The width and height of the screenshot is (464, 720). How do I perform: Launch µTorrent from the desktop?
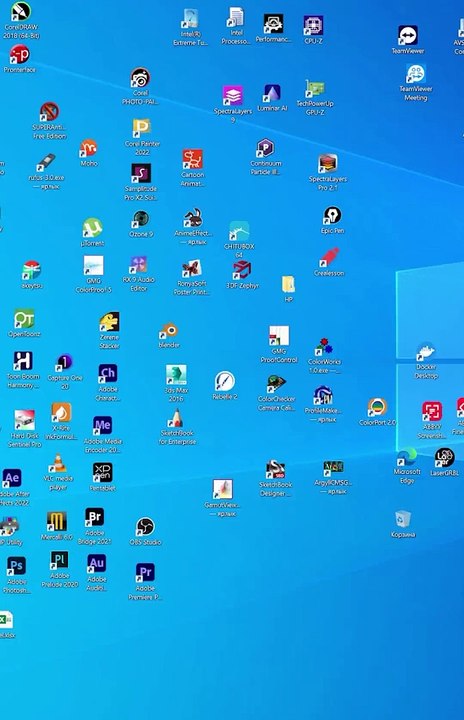92,229
